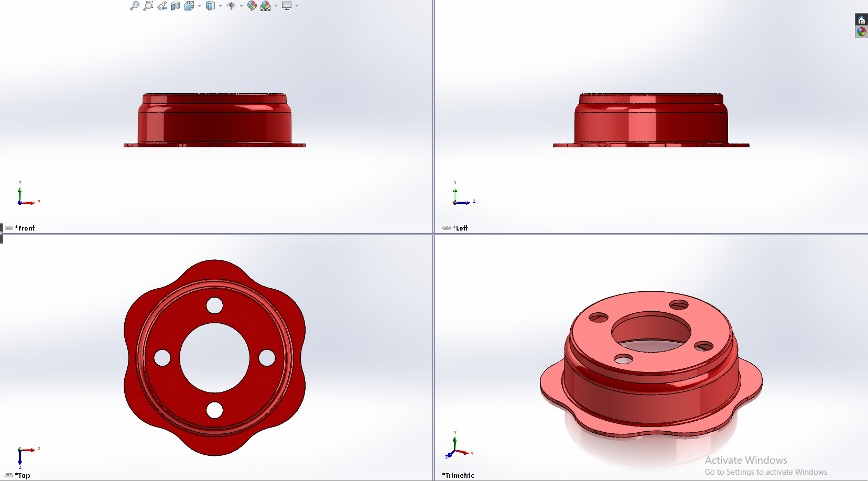The width and height of the screenshot is (868, 481).
Task: Expand the View Orientation dropdown arrow
Action: coord(199,6)
